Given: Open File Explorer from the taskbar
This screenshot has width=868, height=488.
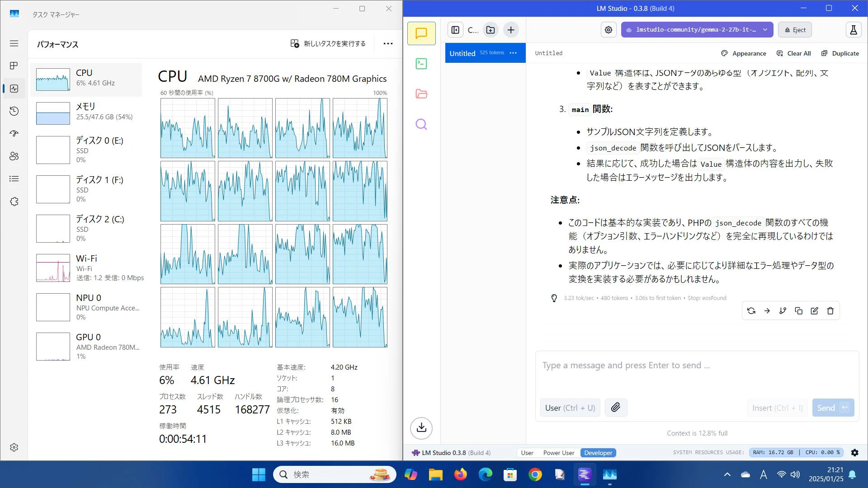Looking at the screenshot, I should click(x=436, y=474).
